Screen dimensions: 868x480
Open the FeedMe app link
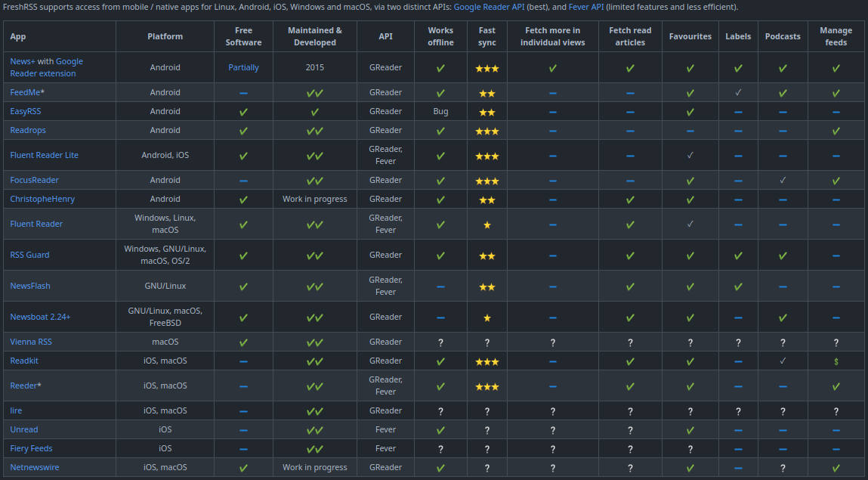[x=25, y=92]
